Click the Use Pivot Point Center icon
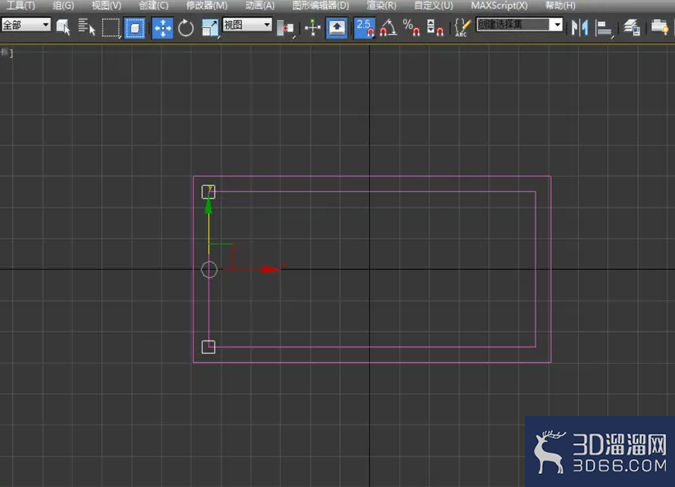This screenshot has height=487, width=675. [x=285, y=28]
